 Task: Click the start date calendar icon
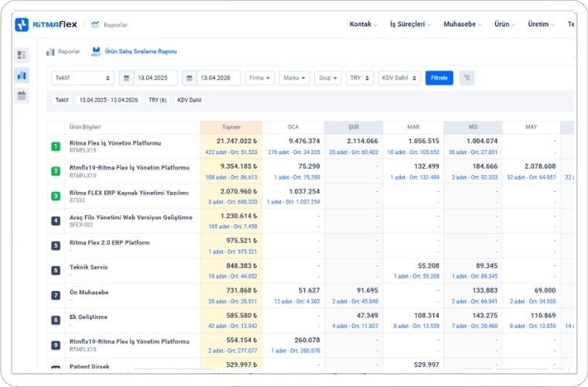click(126, 78)
